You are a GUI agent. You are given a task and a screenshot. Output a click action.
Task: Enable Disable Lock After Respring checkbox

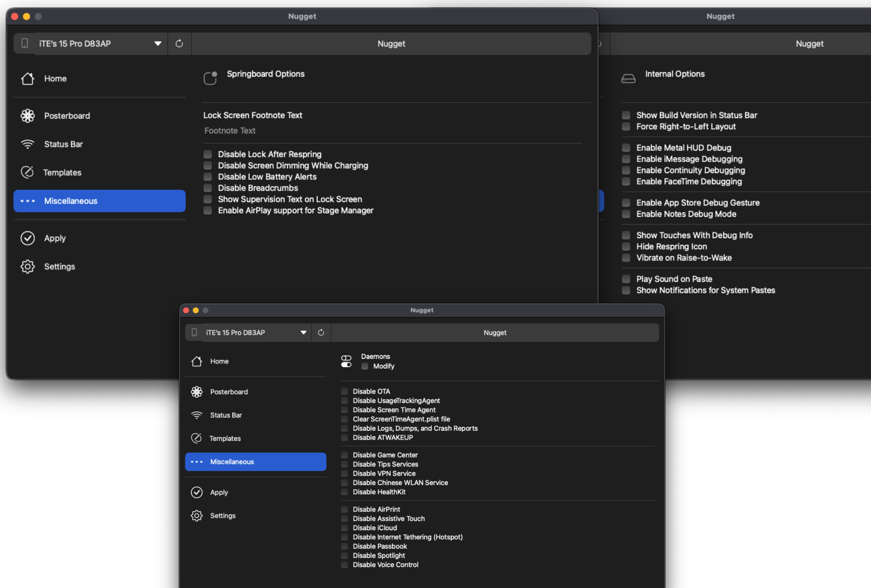point(208,154)
